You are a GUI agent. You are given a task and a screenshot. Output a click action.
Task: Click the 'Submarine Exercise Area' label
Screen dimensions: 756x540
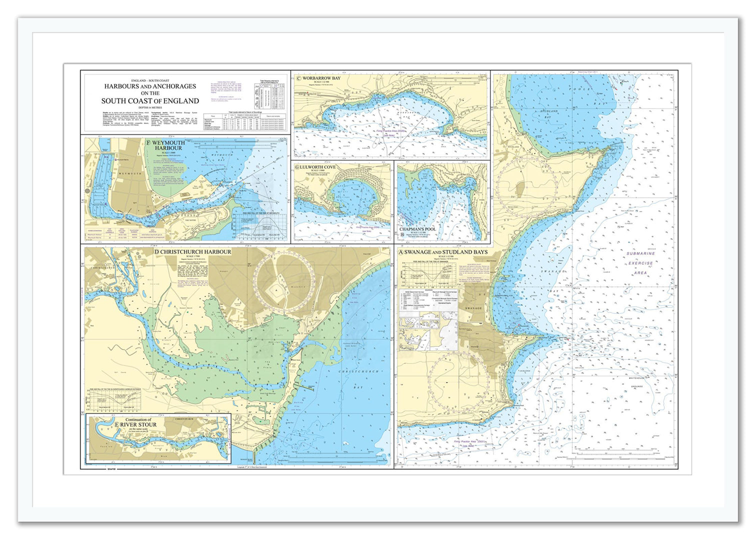point(640,263)
